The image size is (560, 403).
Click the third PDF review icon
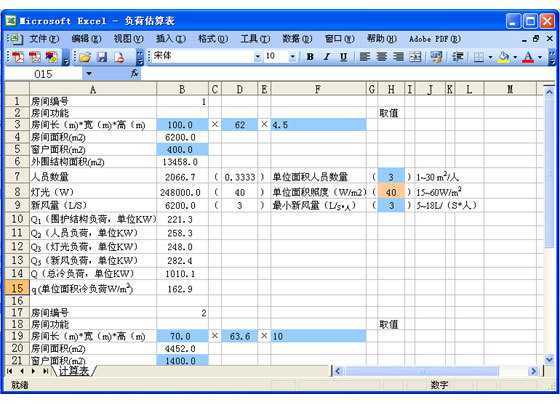pyautogui.click(x=52, y=57)
